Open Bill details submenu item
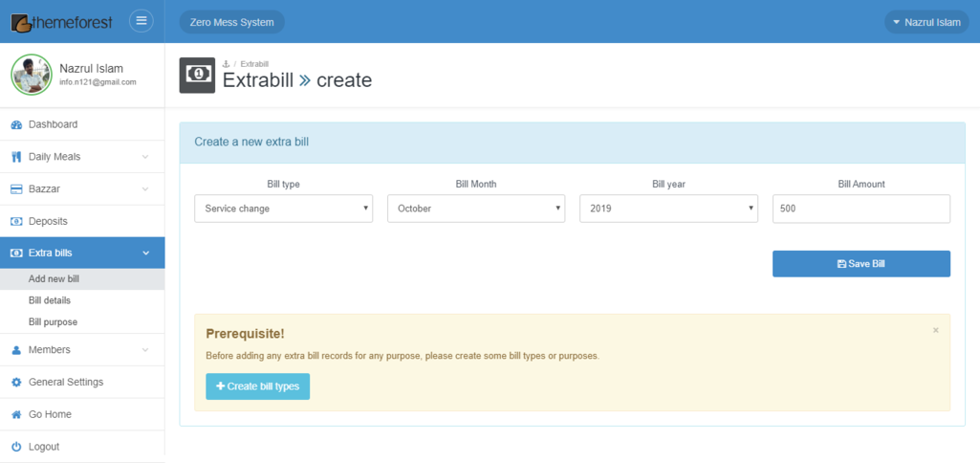 coord(50,300)
